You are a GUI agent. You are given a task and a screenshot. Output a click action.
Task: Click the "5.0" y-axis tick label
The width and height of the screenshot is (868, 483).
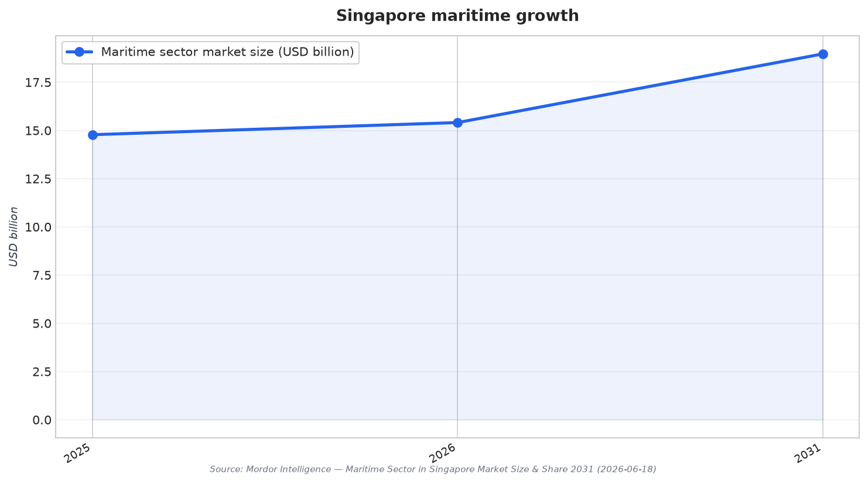41,324
